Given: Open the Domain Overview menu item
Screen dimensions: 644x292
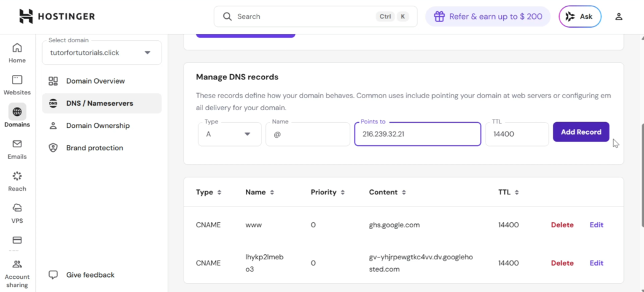Looking at the screenshot, I should point(95,81).
